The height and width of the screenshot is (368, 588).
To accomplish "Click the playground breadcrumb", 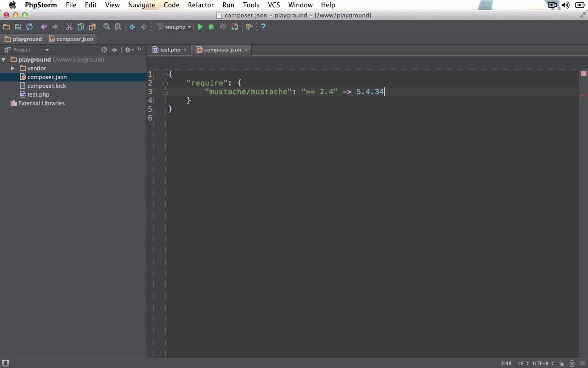I will click(27, 39).
